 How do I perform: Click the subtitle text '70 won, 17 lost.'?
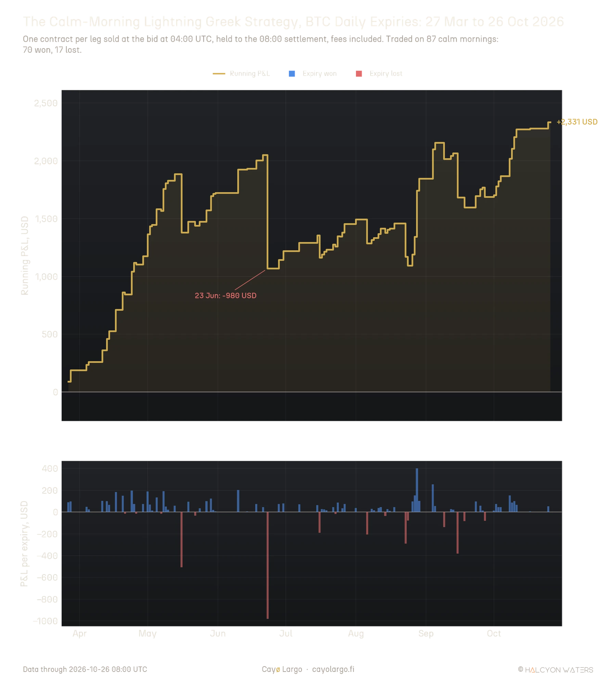[x=52, y=50]
